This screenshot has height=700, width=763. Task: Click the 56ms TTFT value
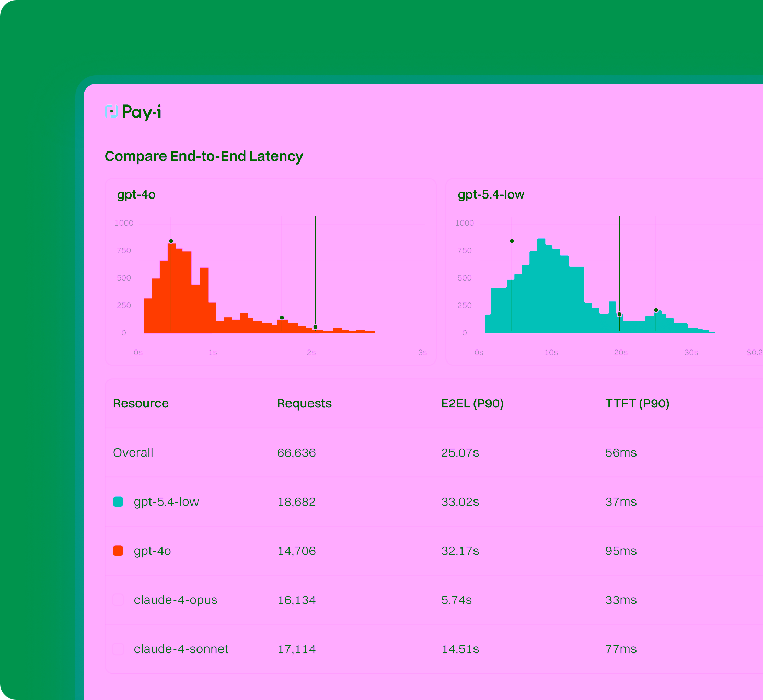point(621,453)
